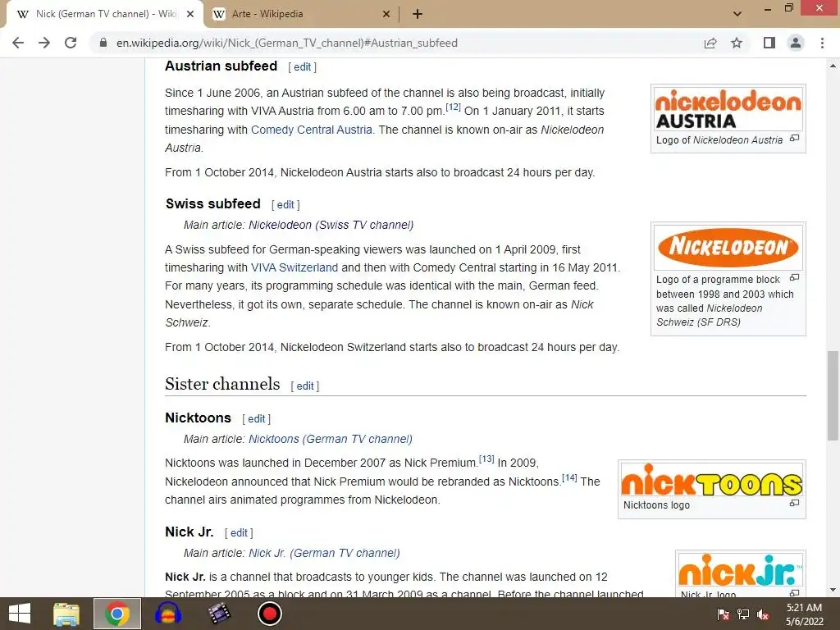Viewport: 840px width, 630px height.
Task: Enlarge the Nickelodeon Austria logo image
Action: pos(794,138)
